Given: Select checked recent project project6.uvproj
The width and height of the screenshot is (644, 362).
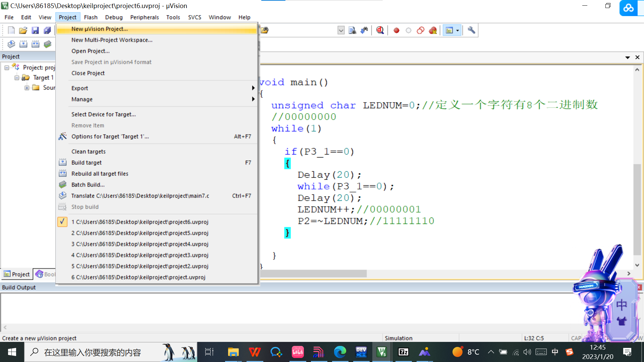Looking at the screenshot, I should coord(140,222).
